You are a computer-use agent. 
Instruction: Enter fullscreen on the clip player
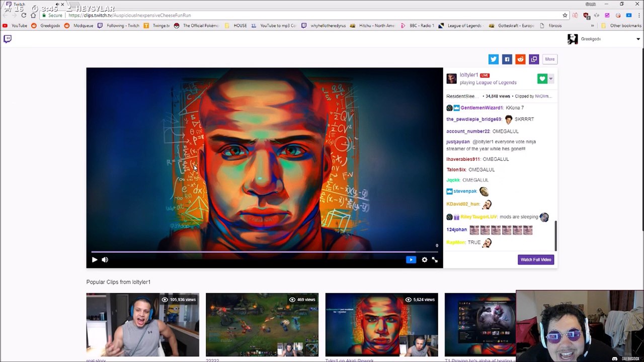coord(435,259)
